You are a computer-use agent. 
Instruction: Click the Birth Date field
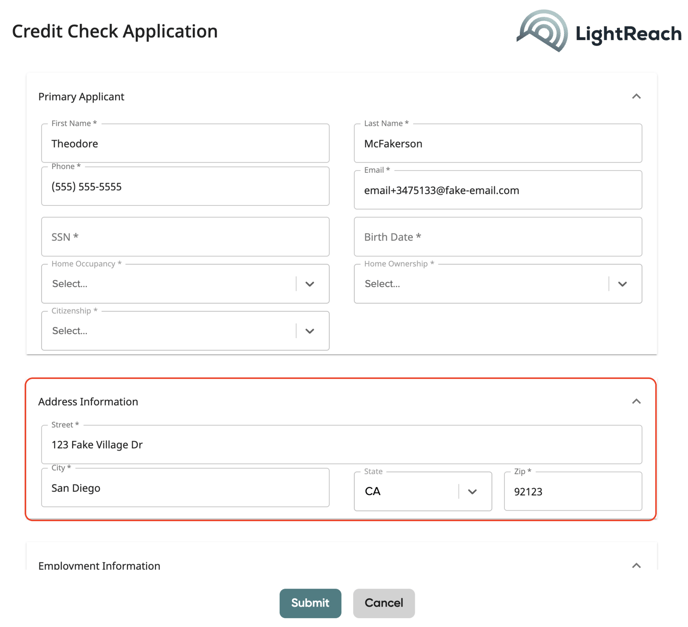(x=498, y=237)
